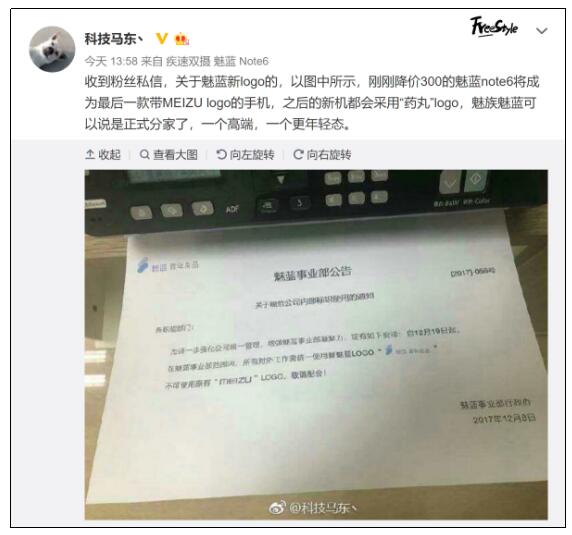Click the post body text paragraph
This screenshot has width=572, height=535.
(x=312, y=103)
